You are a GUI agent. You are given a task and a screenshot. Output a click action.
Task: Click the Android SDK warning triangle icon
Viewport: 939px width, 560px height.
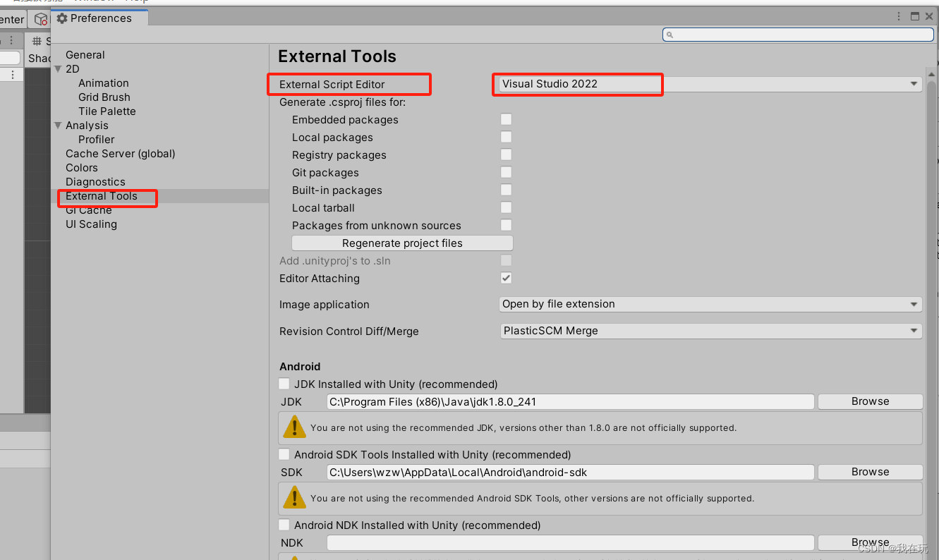coord(294,498)
